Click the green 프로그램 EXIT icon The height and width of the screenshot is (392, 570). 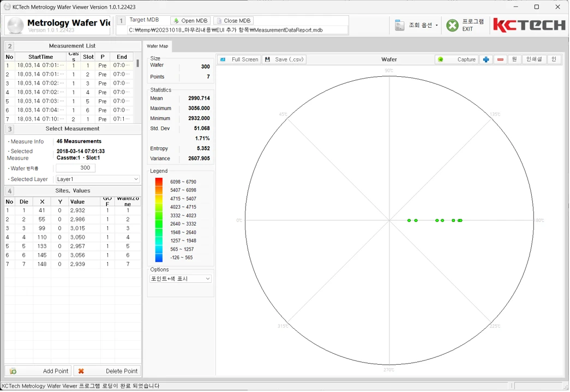pyautogui.click(x=453, y=26)
